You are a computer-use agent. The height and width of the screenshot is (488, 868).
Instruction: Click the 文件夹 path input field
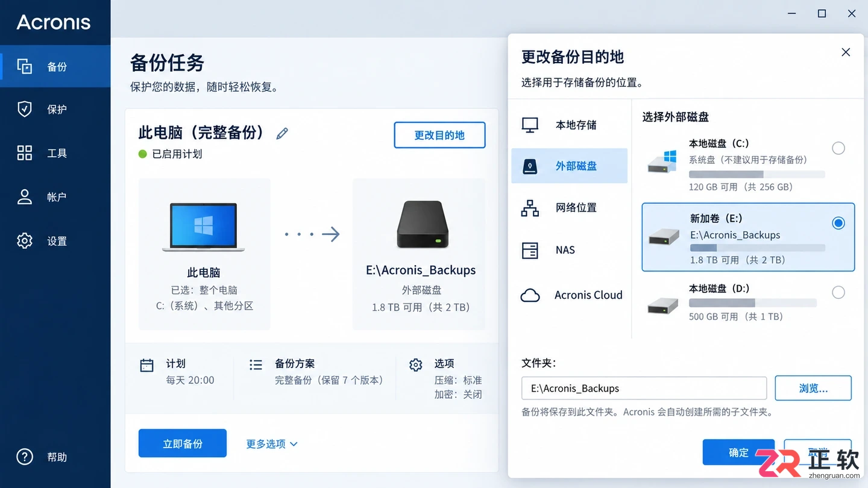point(644,389)
